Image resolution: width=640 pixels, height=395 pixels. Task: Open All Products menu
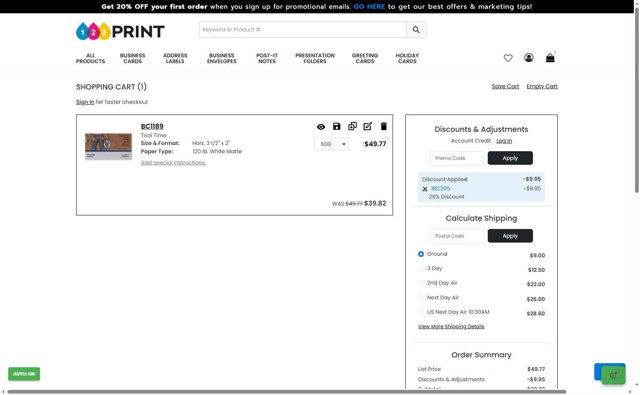pos(90,58)
